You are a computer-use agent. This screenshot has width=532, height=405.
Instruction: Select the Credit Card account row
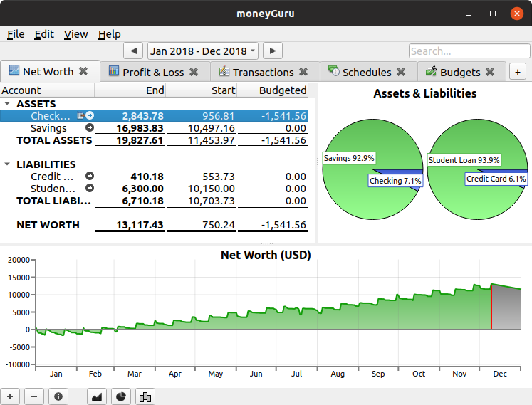pos(154,176)
